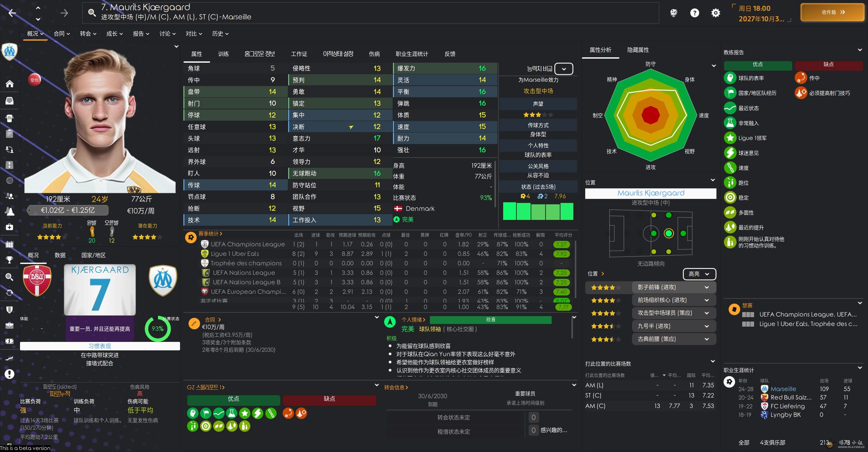
Task: Click the Marseille club badge top-left
Action: click(9, 52)
